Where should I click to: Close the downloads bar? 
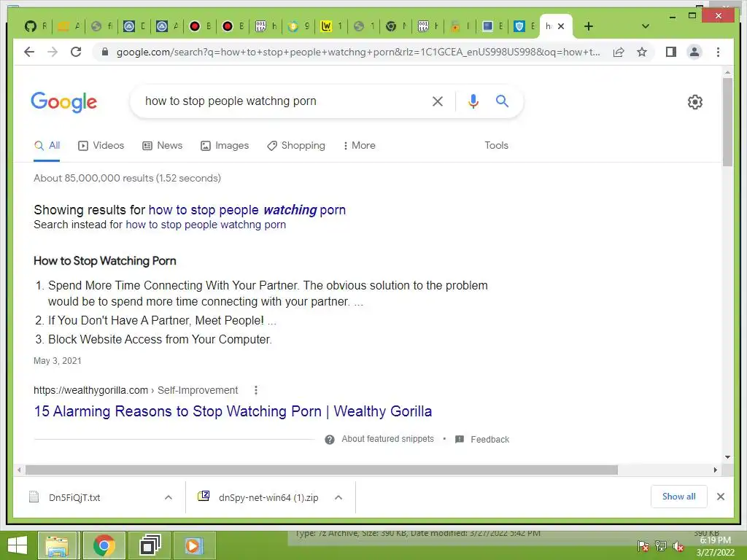click(721, 497)
